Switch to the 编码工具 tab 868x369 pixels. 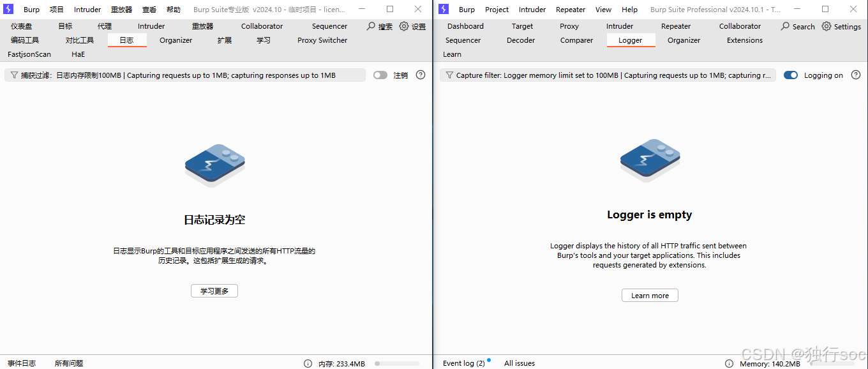[x=25, y=40]
